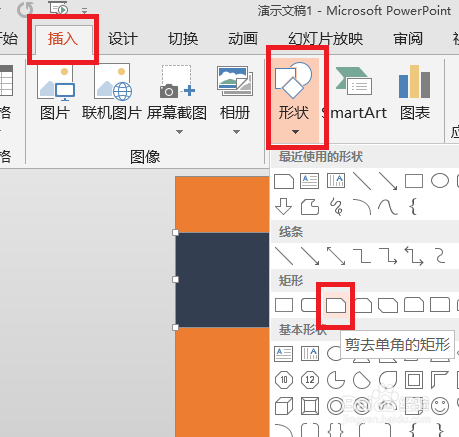Viewport: 459px width, 437px height.
Task: Choose the rectangle in recently used shapes
Action: [414, 181]
